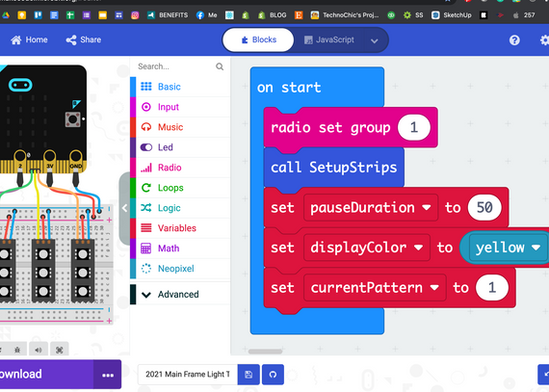The width and height of the screenshot is (549, 392).
Task: Click the toolbox search magnifier icon
Action: pyautogui.click(x=220, y=66)
